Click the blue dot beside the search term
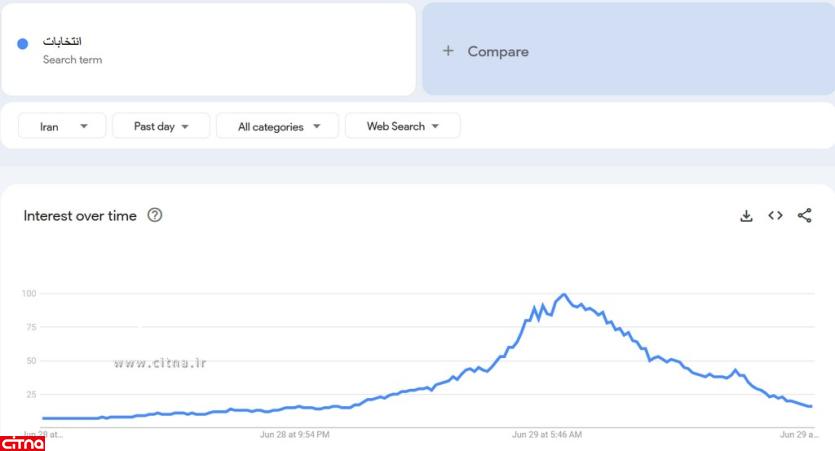 point(23,44)
